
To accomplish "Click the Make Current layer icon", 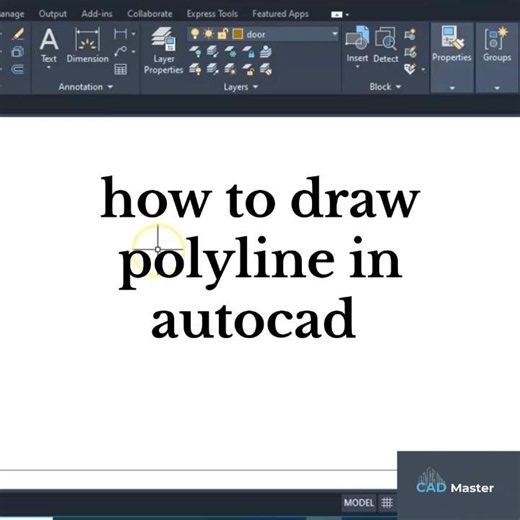I will point(266,52).
